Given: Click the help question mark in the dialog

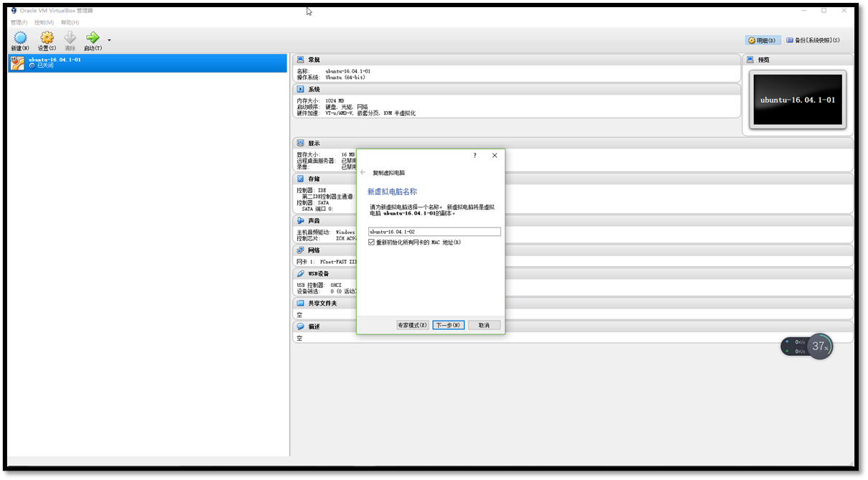Looking at the screenshot, I should (x=475, y=155).
